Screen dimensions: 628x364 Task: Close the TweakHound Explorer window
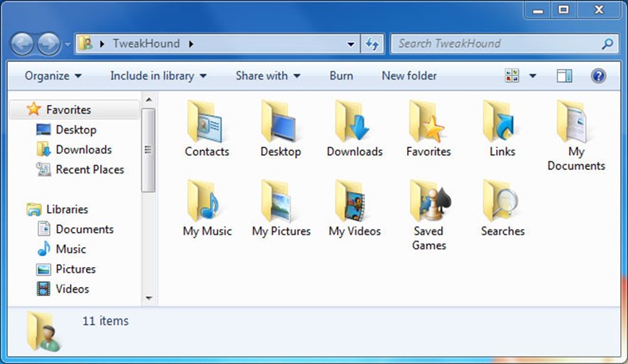[x=599, y=10]
